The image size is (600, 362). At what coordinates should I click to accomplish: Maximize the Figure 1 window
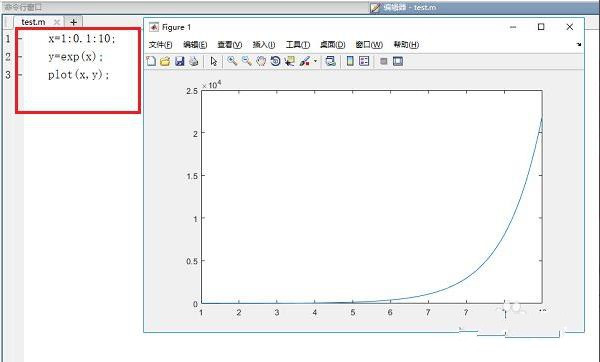coord(541,27)
